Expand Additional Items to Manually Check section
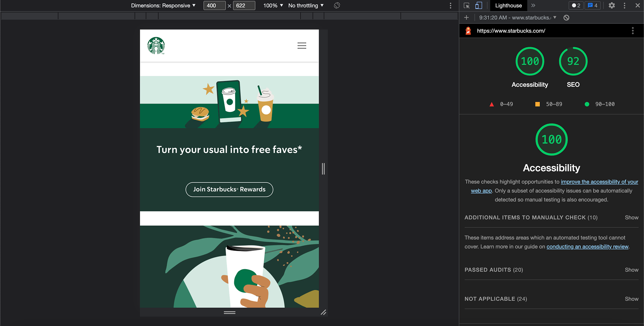The image size is (644, 326). [x=551, y=218]
